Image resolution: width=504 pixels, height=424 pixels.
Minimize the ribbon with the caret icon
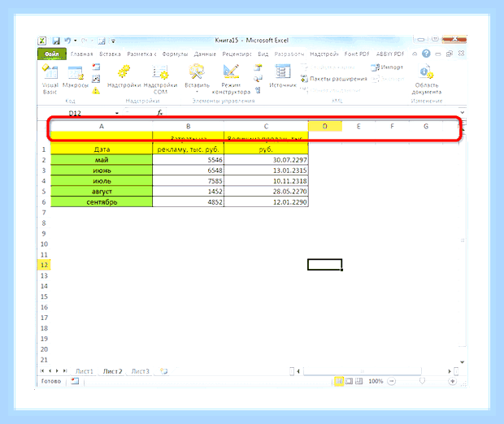[415, 54]
